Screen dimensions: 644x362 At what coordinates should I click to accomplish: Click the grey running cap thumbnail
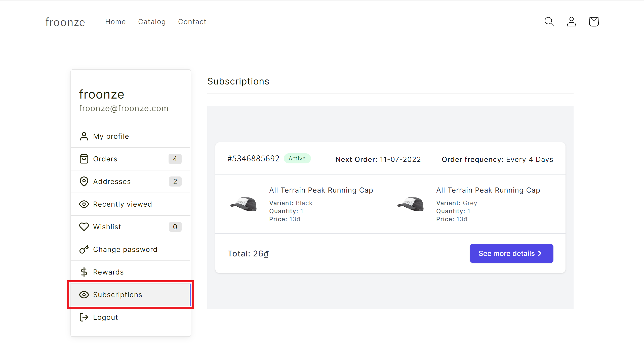coord(411,204)
